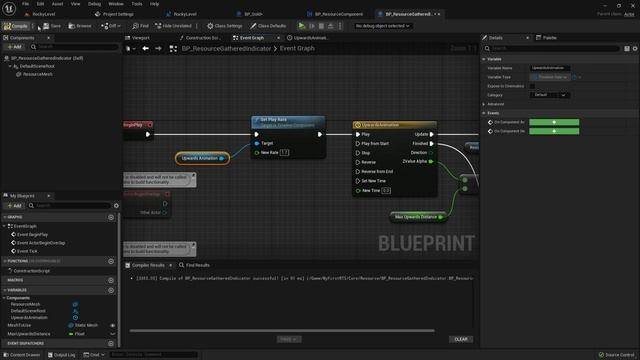Start play with the green Play button
This screenshot has width=640, height=360.
pyautogui.click(x=302, y=26)
